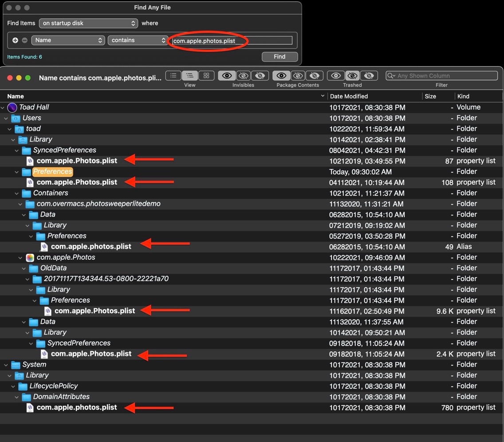Viewport: 504px width, 442px height.
Task: Open filter magnifier menu in search field
Action: tap(391, 76)
